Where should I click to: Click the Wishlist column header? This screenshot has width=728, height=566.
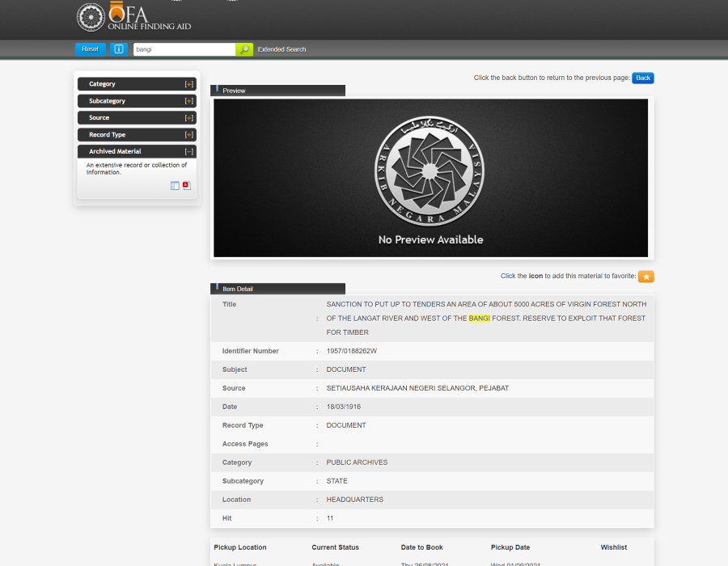click(613, 547)
